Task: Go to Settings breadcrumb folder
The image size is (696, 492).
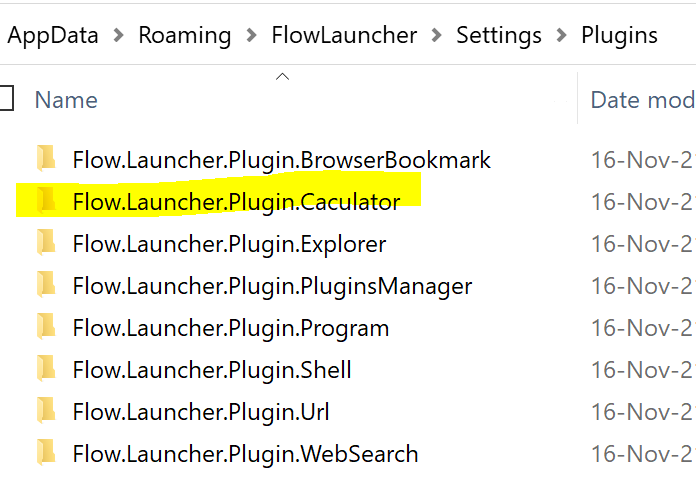Action: pos(499,36)
